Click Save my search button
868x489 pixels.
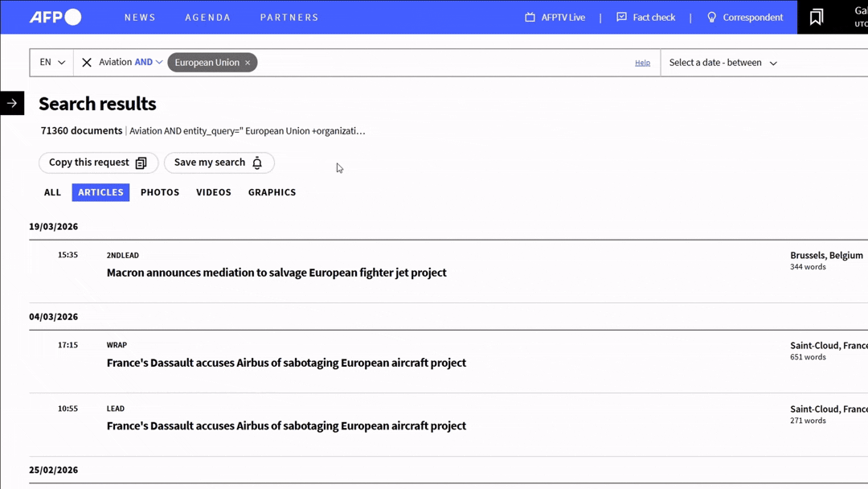[219, 162]
